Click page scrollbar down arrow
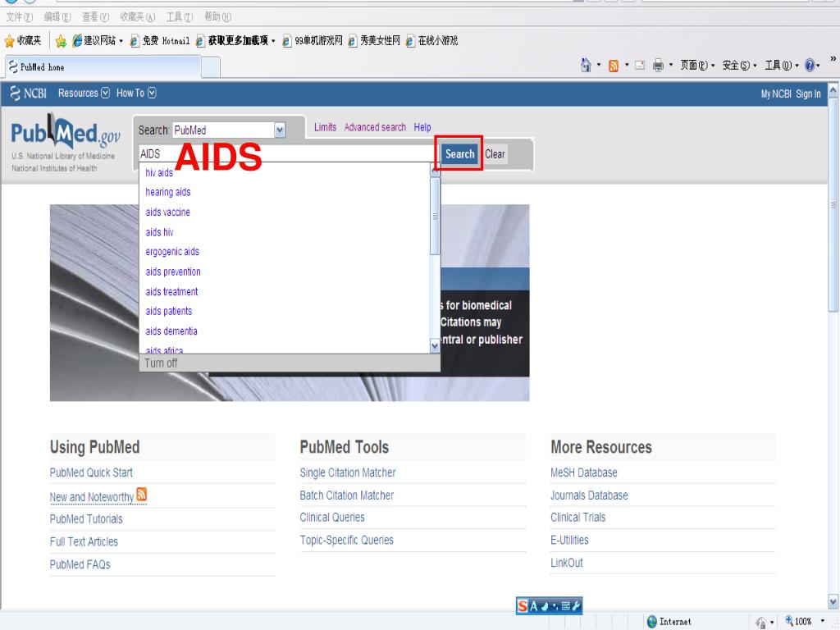Screen dimensions: 840x630 pos(833,600)
